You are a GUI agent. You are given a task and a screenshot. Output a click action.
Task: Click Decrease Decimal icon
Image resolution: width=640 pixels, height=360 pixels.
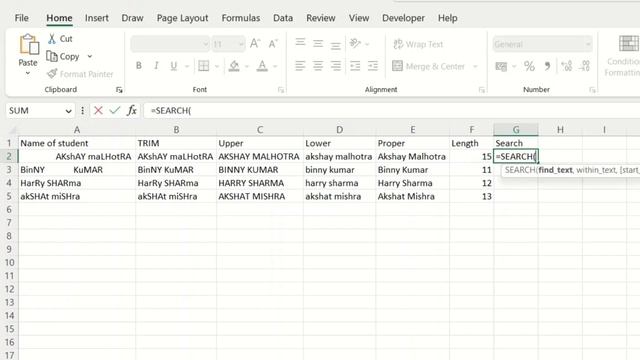click(x=585, y=66)
